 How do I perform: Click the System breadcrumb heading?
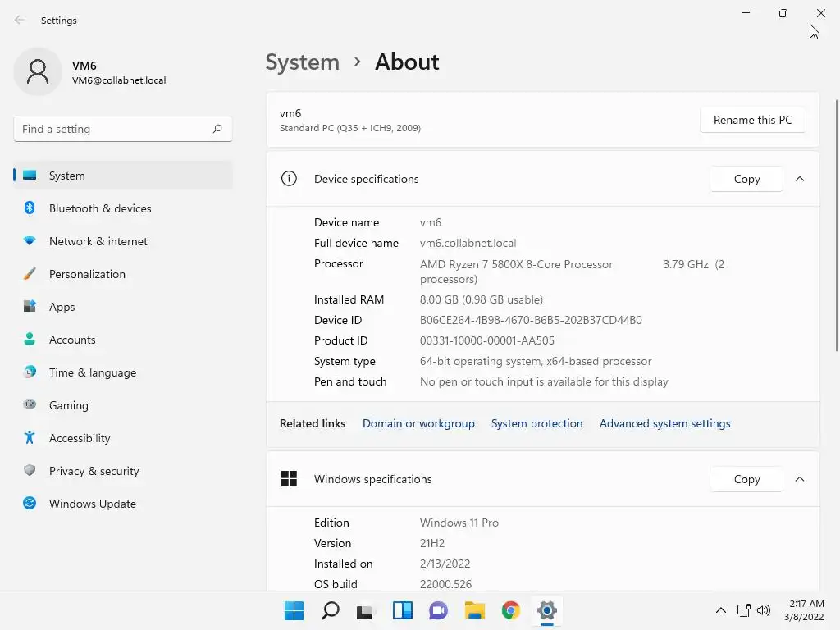click(x=303, y=62)
